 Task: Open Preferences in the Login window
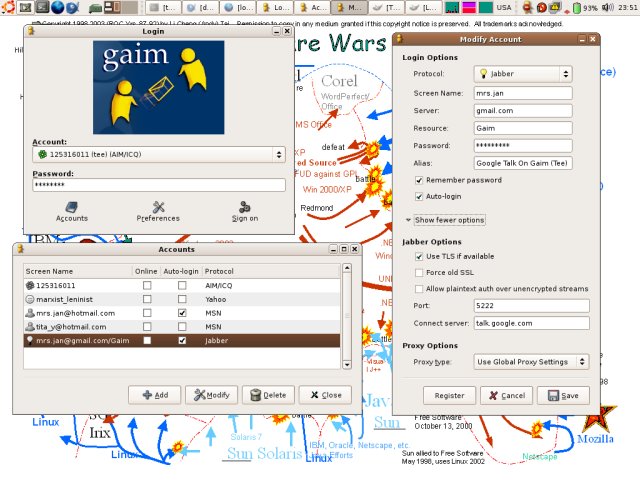tap(158, 211)
